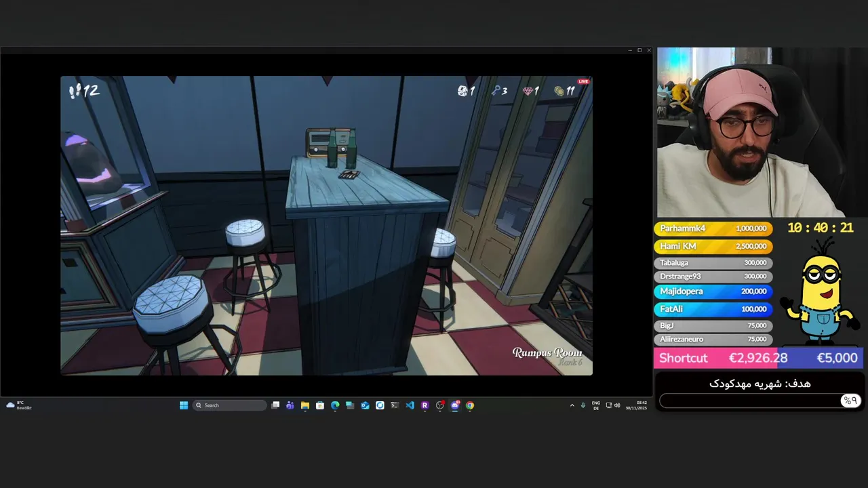
Task: Click the microphone icon in system tray
Action: 583,405
